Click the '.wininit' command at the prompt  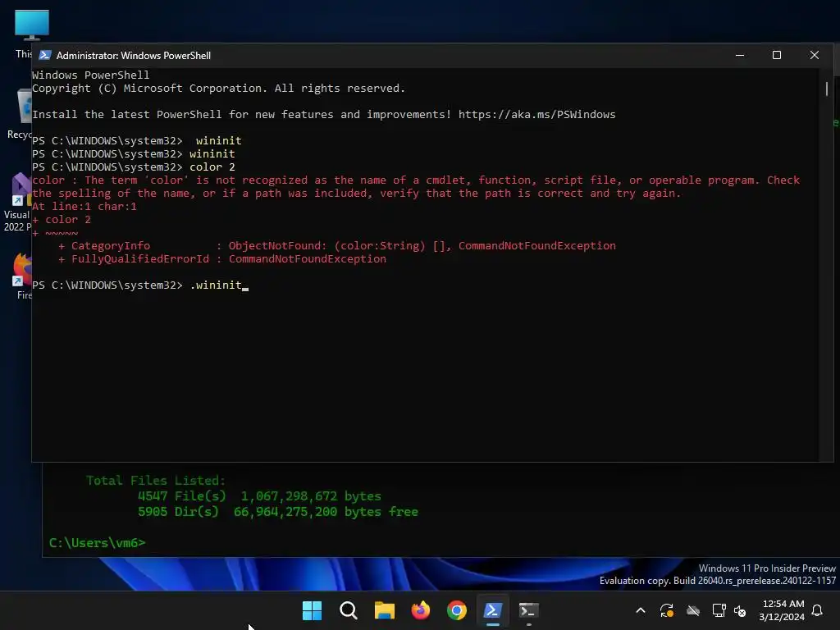coord(216,285)
